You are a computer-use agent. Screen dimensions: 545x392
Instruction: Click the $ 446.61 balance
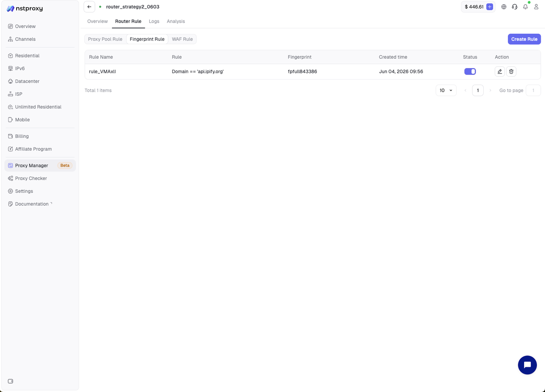(x=474, y=7)
